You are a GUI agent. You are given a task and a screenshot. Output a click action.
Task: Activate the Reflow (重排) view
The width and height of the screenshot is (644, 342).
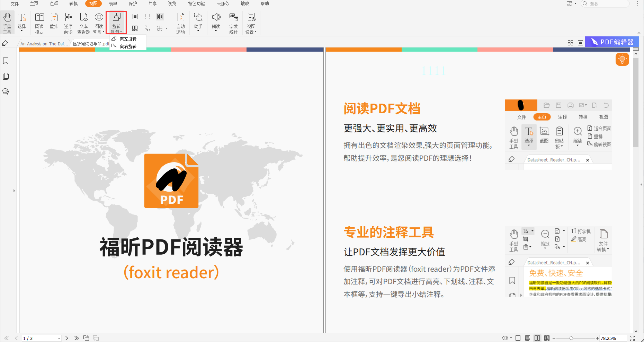[54, 21]
